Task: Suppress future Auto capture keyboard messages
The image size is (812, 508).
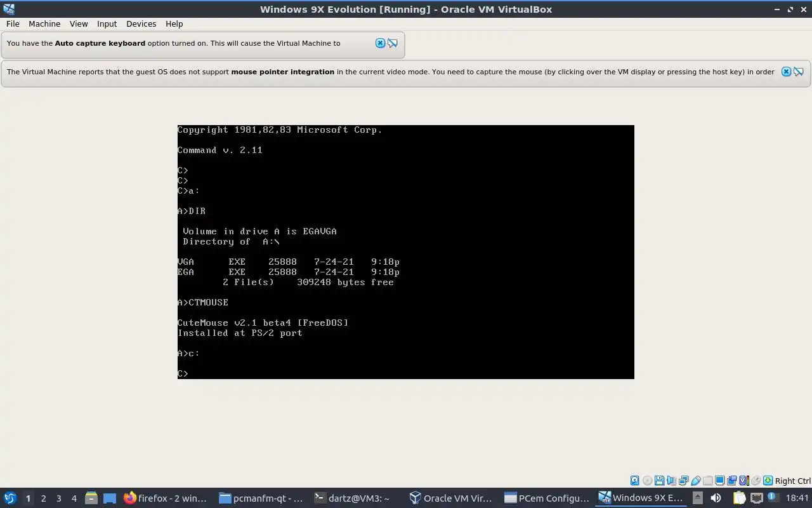Action: point(393,43)
